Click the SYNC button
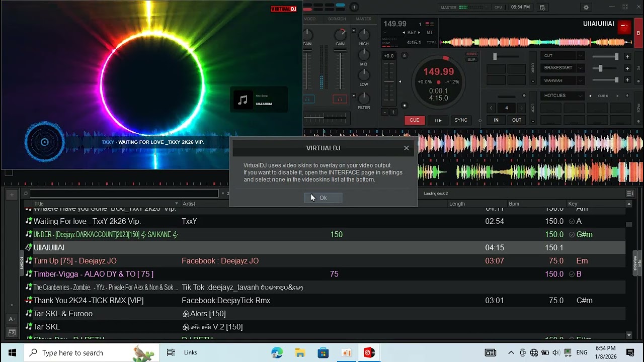The image size is (644, 362). (x=461, y=120)
